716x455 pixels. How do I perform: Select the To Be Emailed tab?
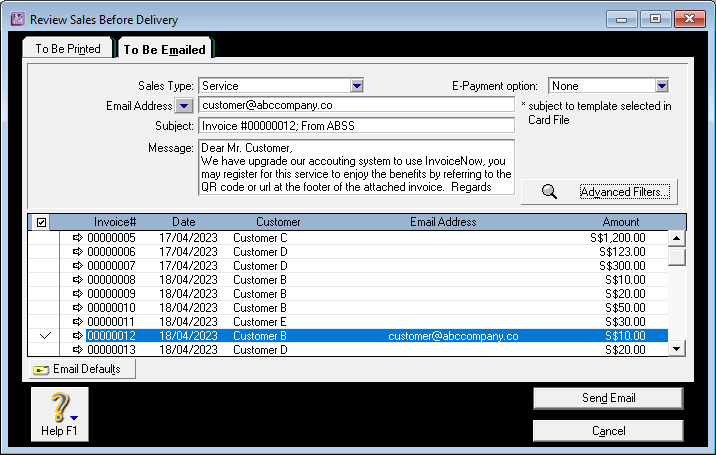(x=164, y=49)
